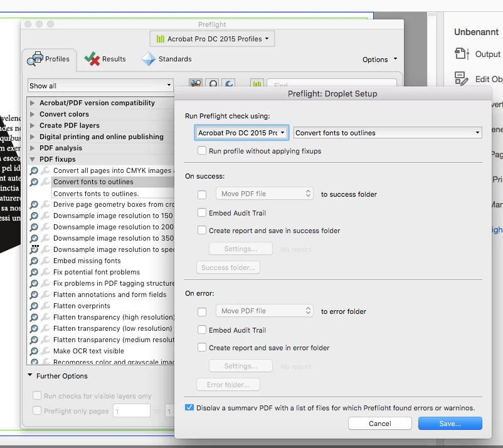The width and height of the screenshot is (503, 448).
Task: Open the Convert fonts to outlines profile dropdown
Action: 388,133
